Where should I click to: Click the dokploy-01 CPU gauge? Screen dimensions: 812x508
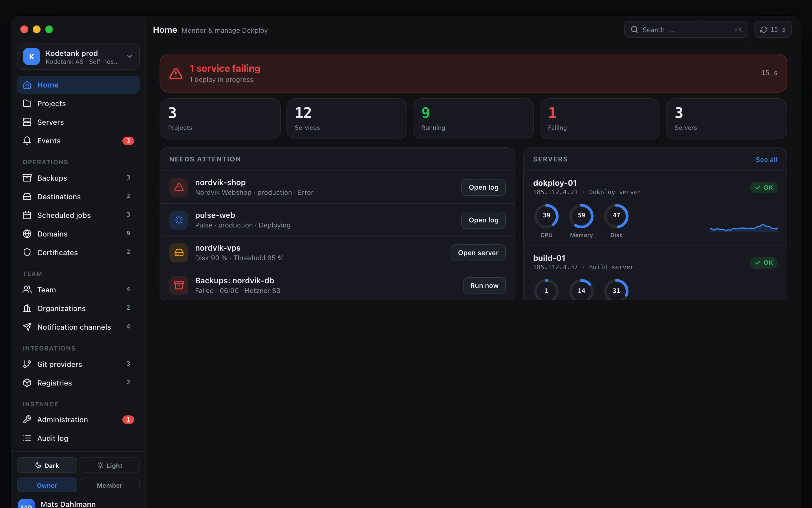click(546, 216)
